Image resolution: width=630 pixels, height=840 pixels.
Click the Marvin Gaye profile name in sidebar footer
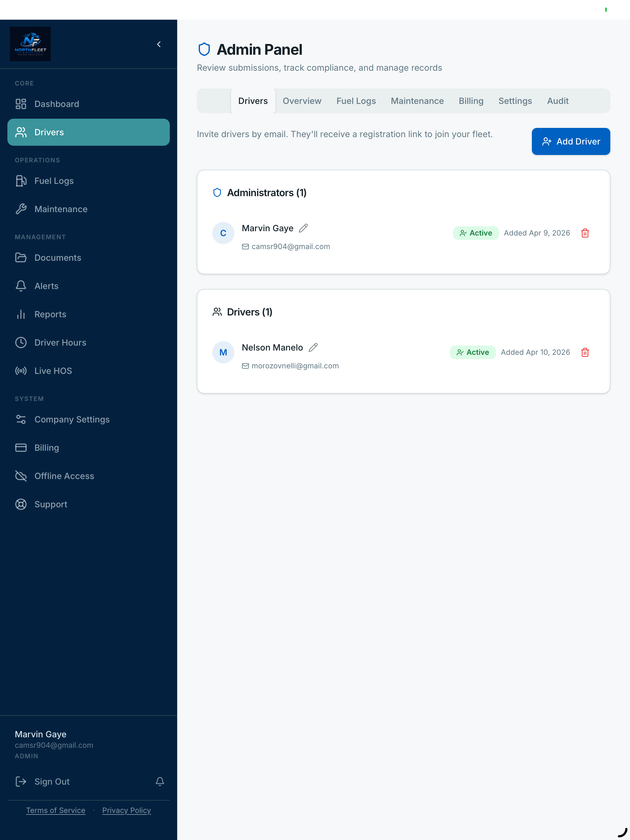point(41,735)
